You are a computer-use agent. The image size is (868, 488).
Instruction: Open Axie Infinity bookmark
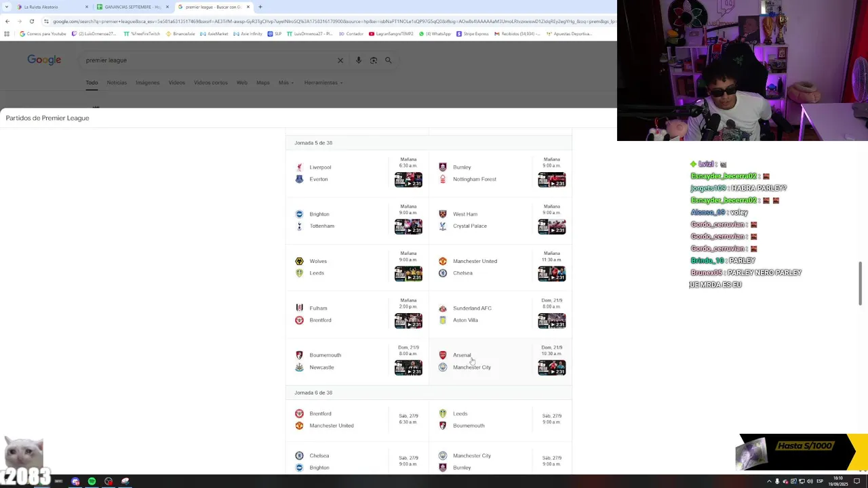click(248, 34)
